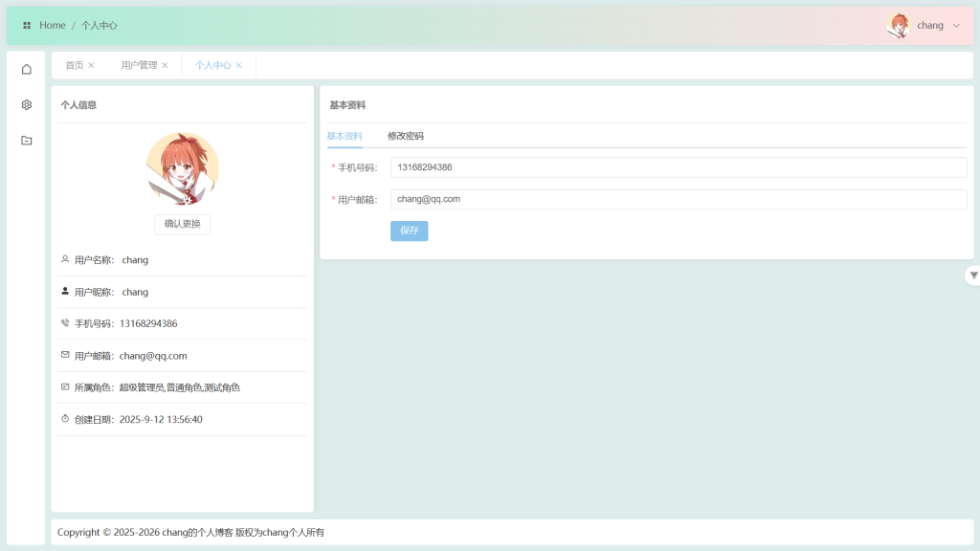Click the folder icon in sidebar
Viewport: 980px width, 551px height.
[26, 141]
